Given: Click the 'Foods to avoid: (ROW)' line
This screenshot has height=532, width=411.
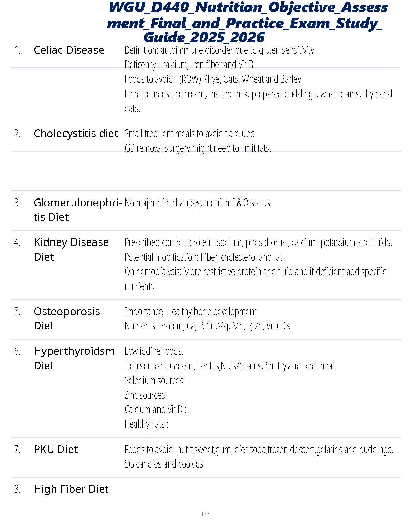Looking at the screenshot, I should [x=213, y=79].
